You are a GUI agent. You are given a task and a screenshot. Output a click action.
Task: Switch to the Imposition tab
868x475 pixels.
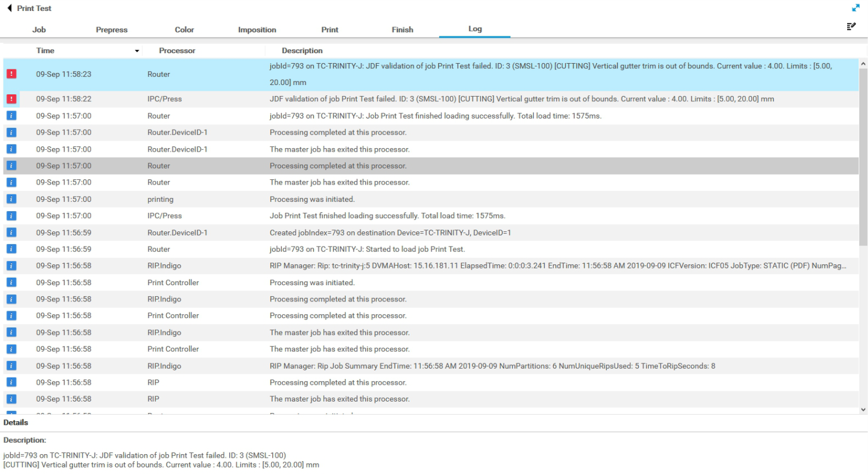(x=257, y=30)
